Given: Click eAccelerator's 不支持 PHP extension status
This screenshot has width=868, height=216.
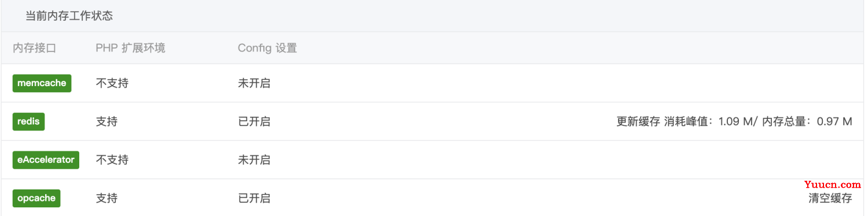Looking at the screenshot, I should click(112, 160).
